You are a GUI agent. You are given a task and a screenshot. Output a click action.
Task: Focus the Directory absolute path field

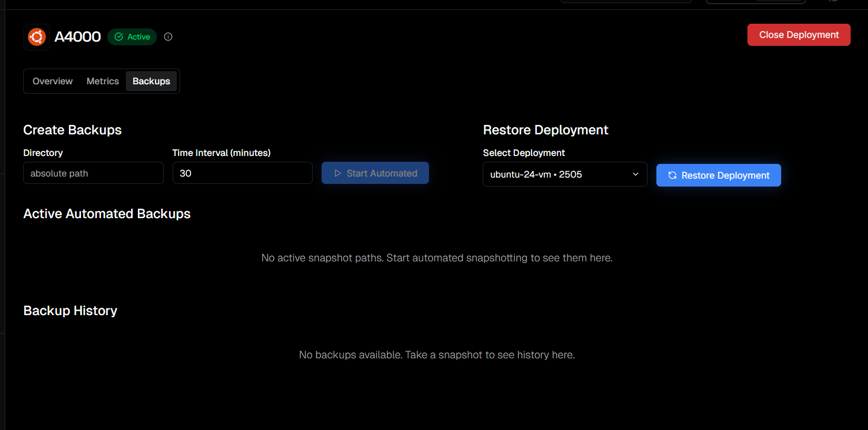tap(93, 173)
